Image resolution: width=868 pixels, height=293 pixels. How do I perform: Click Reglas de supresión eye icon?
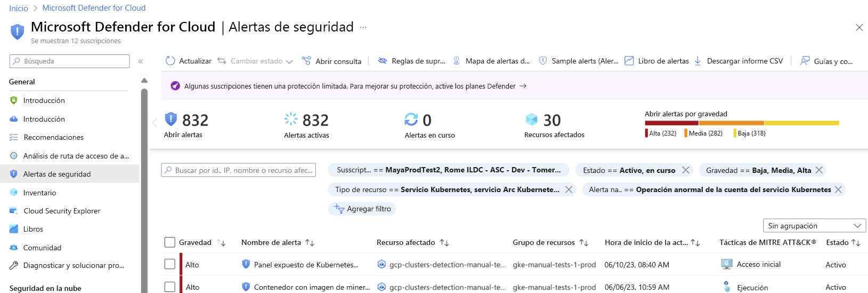[383, 61]
